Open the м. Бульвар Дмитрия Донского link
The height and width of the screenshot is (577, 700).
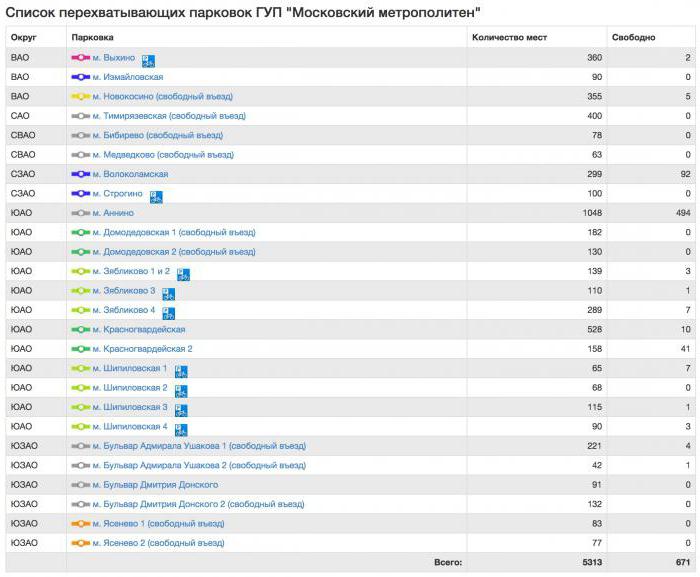[x=155, y=485]
